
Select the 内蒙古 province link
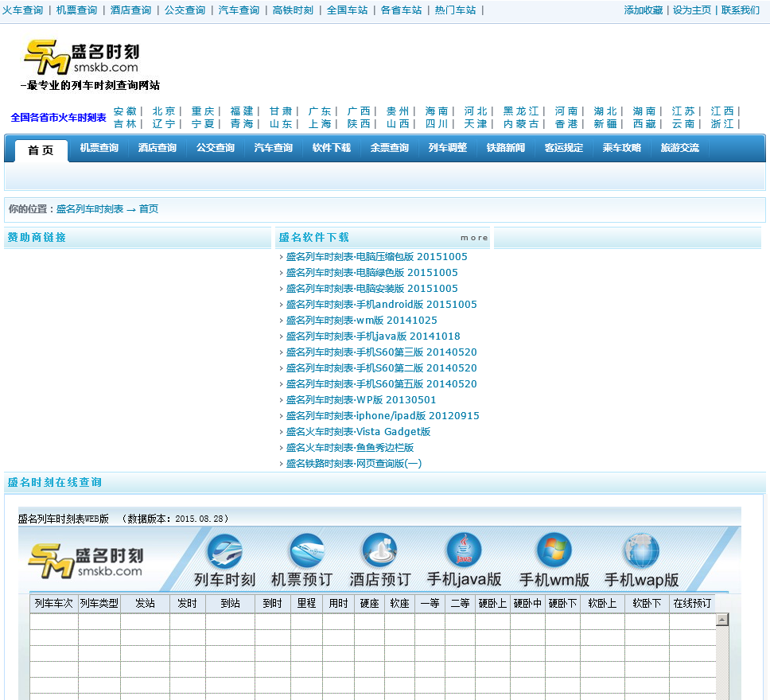tap(521, 124)
